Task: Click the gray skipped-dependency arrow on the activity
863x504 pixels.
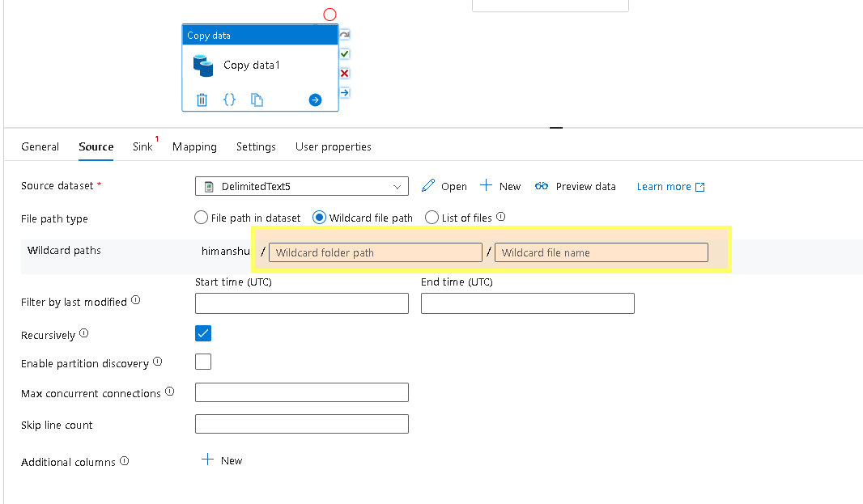Action: 345,35
